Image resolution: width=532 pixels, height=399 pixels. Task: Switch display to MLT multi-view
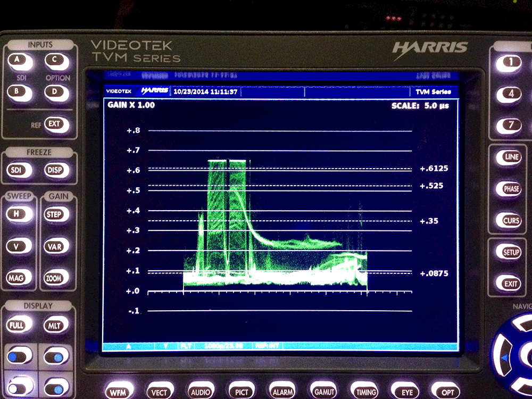[x=56, y=326]
